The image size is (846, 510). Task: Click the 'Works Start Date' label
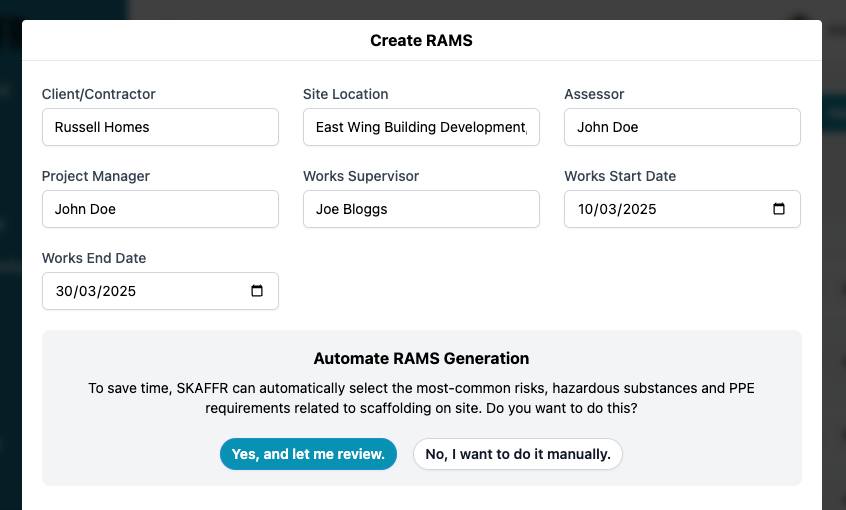[620, 176]
